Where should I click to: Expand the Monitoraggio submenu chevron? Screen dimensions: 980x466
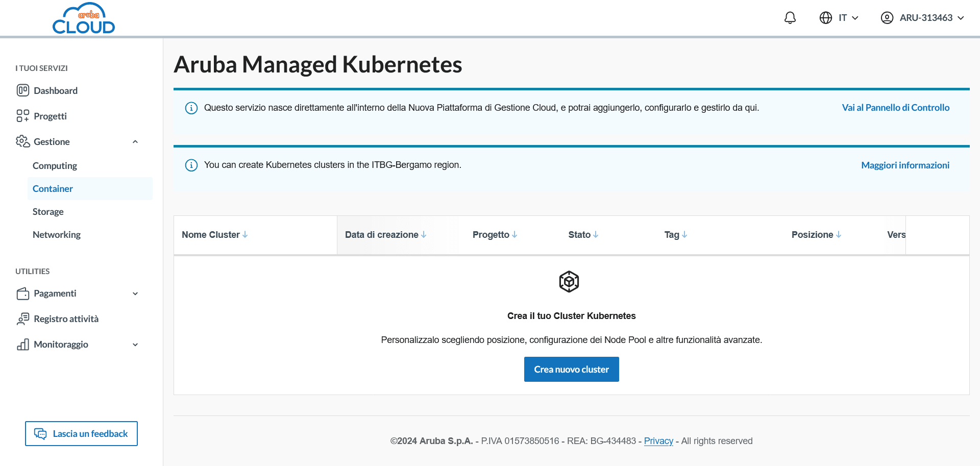[x=135, y=345]
